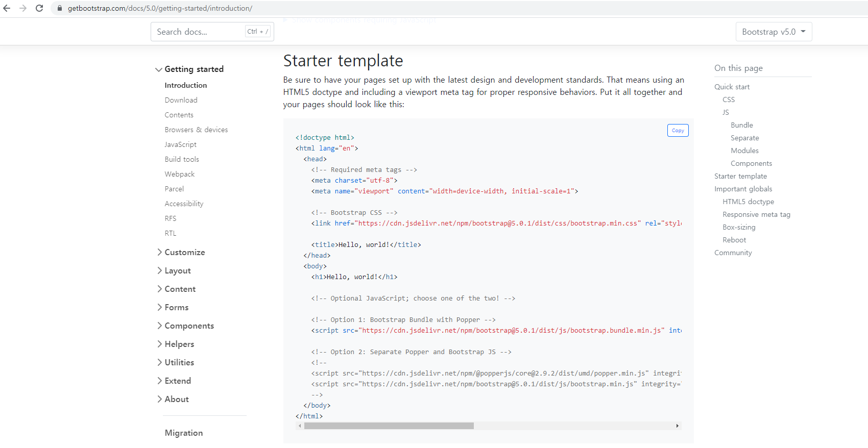
Task: Collapse the Getting started section
Action: 189,69
